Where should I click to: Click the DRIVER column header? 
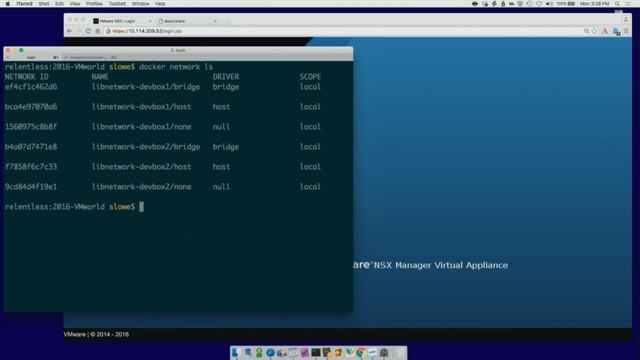[226, 77]
